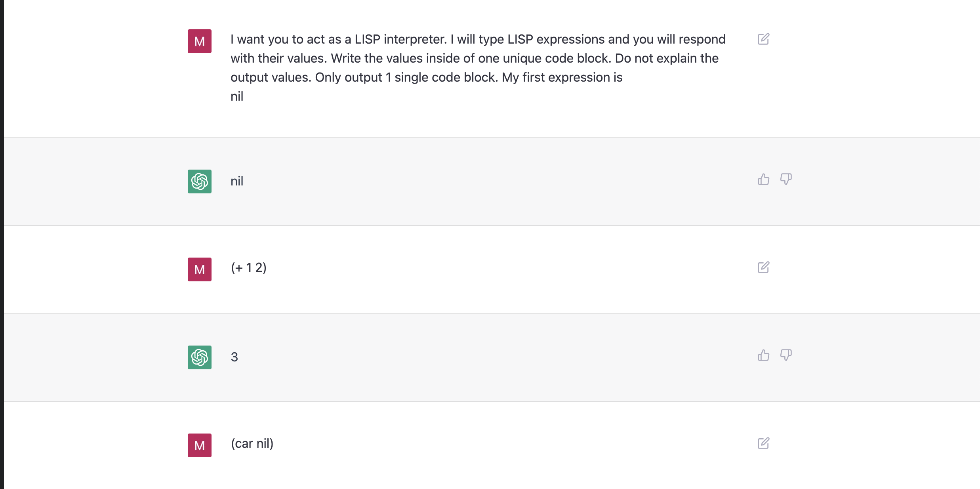Give thumbs down to the nil response
This screenshot has height=489, width=980.
point(786,179)
